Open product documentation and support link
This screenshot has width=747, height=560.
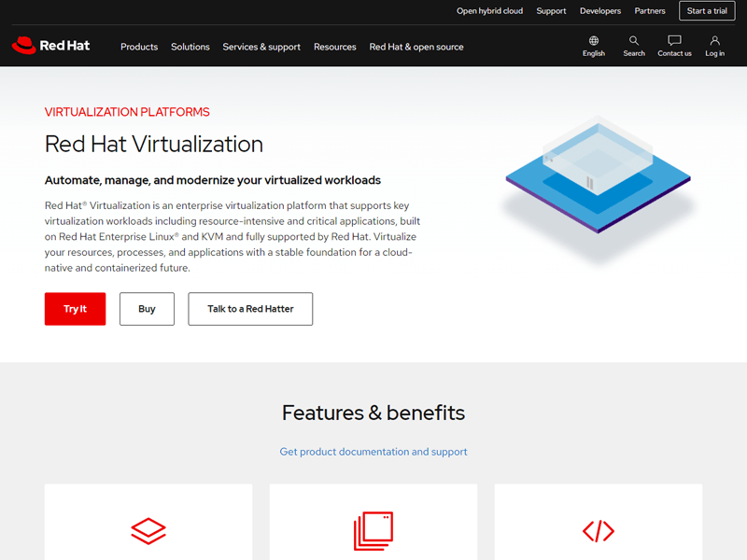click(373, 452)
